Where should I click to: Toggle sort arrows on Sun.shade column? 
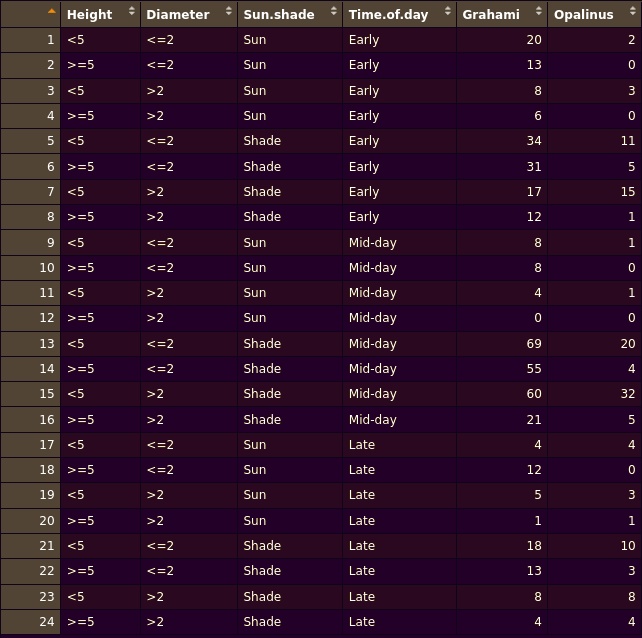coord(334,11)
